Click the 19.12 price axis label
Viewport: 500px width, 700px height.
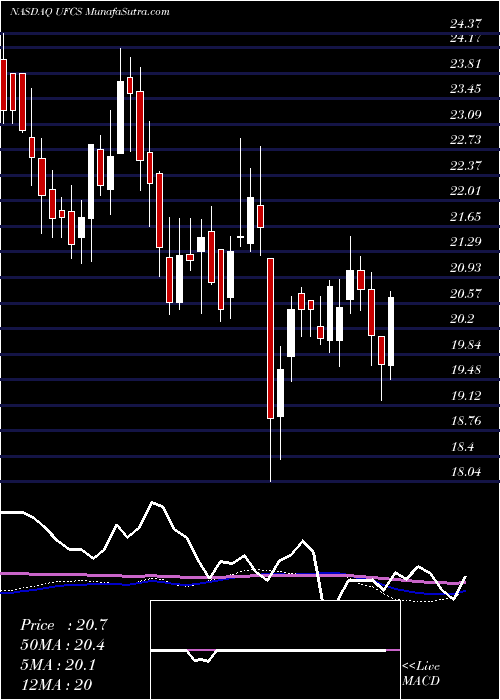click(465, 396)
